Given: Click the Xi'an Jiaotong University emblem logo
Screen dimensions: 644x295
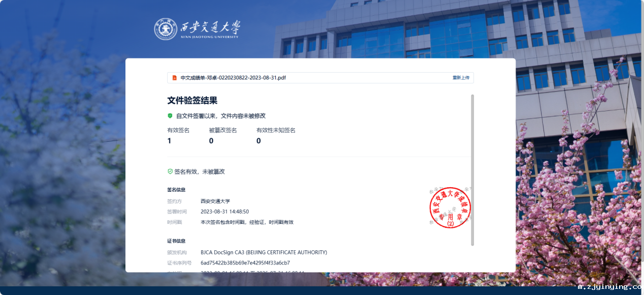Looking at the screenshot, I should click(166, 29).
